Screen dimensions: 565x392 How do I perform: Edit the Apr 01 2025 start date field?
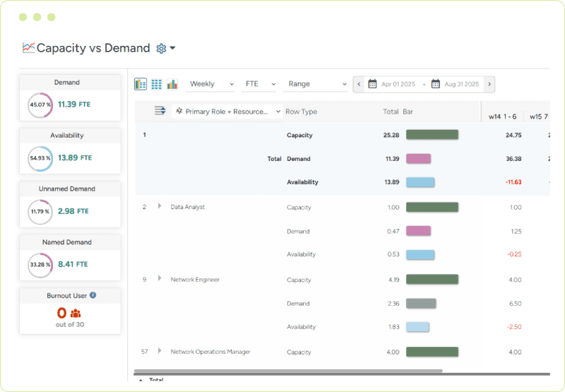click(x=398, y=84)
